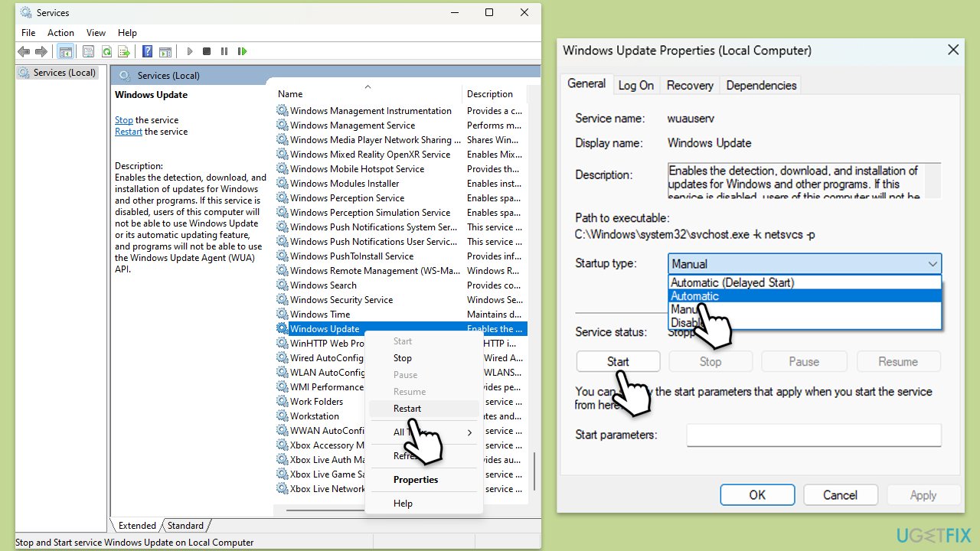Select Windows Mixed Reality OpenXR Service row

coord(401,155)
